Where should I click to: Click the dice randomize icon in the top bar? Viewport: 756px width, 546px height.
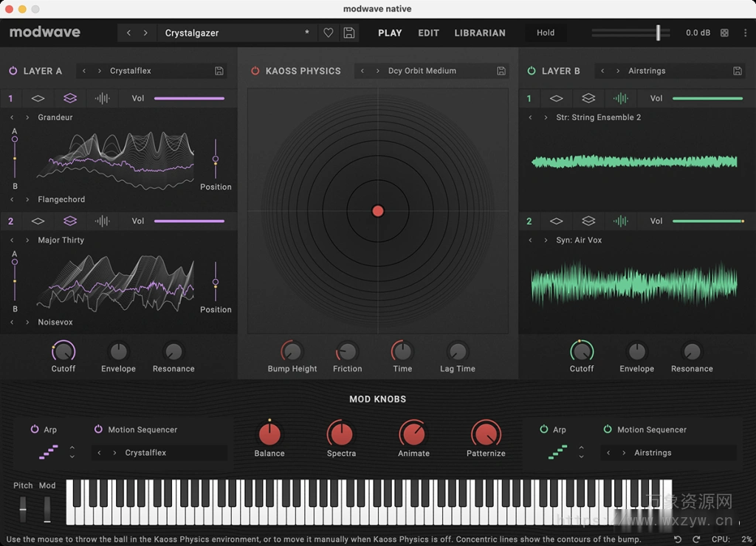724,32
